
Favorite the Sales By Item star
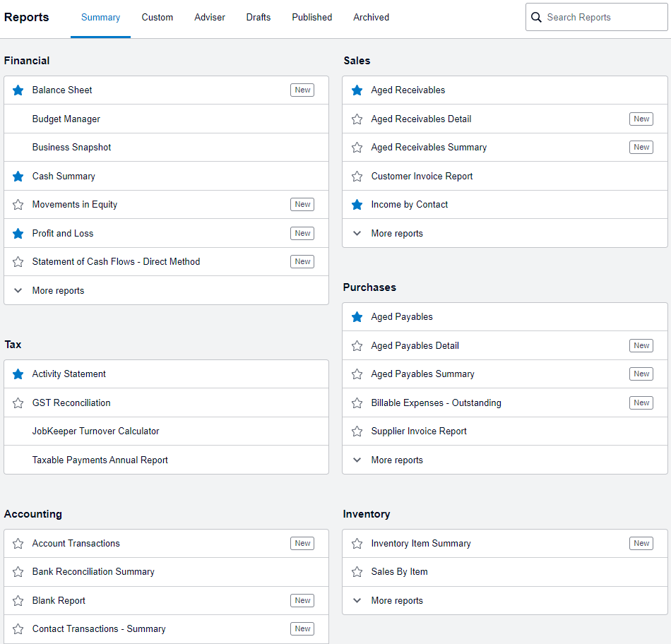coord(357,572)
